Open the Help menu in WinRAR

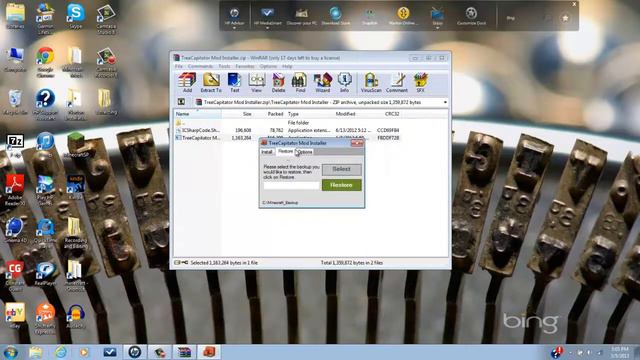click(x=287, y=66)
